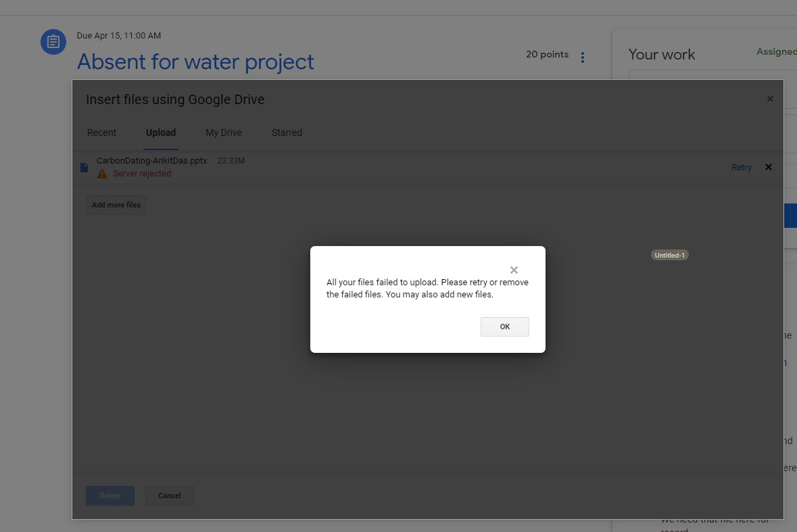Click the CarbonDating-AnkitDas.pptx file name
797x532 pixels.
coord(151,161)
